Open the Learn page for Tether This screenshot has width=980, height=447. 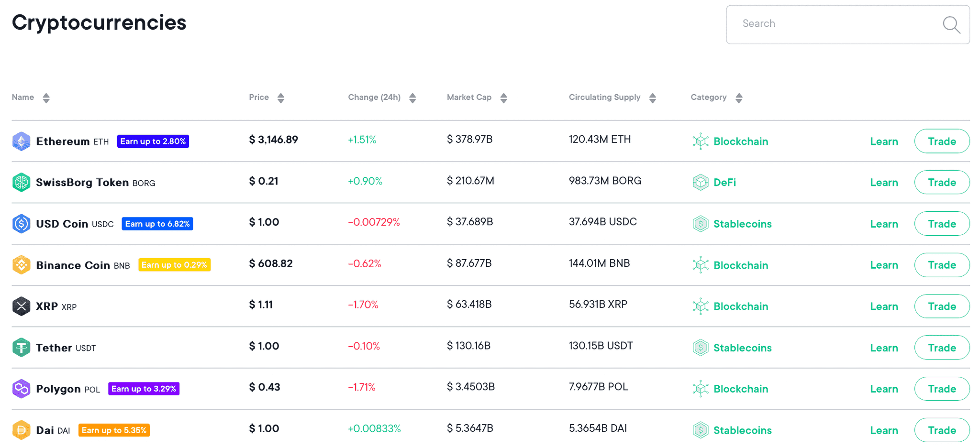tap(884, 348)
